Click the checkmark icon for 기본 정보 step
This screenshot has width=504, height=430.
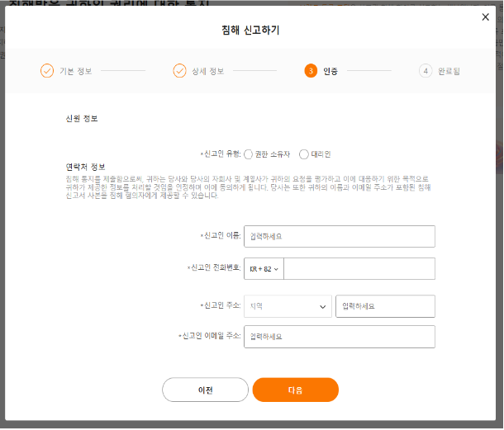pos(47,71)
